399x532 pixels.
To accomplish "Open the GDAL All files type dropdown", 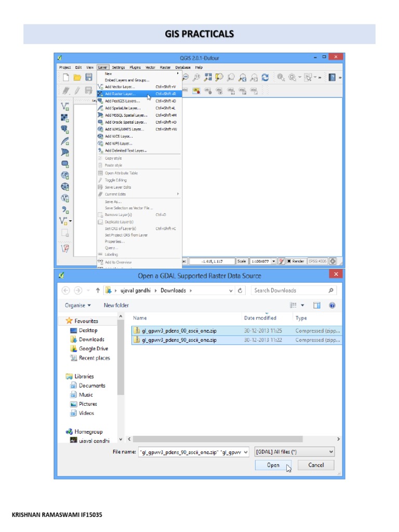I will click(295, 452).
